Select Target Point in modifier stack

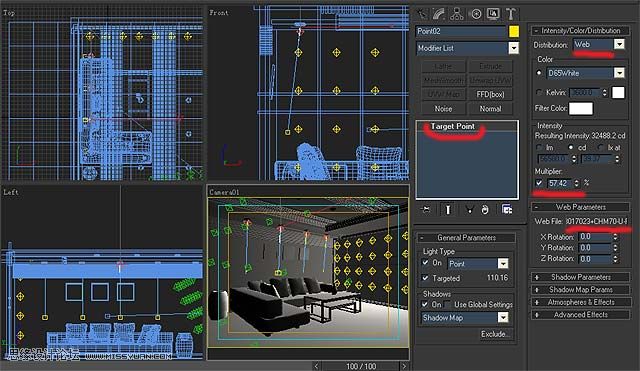click(x=453, y=127)
